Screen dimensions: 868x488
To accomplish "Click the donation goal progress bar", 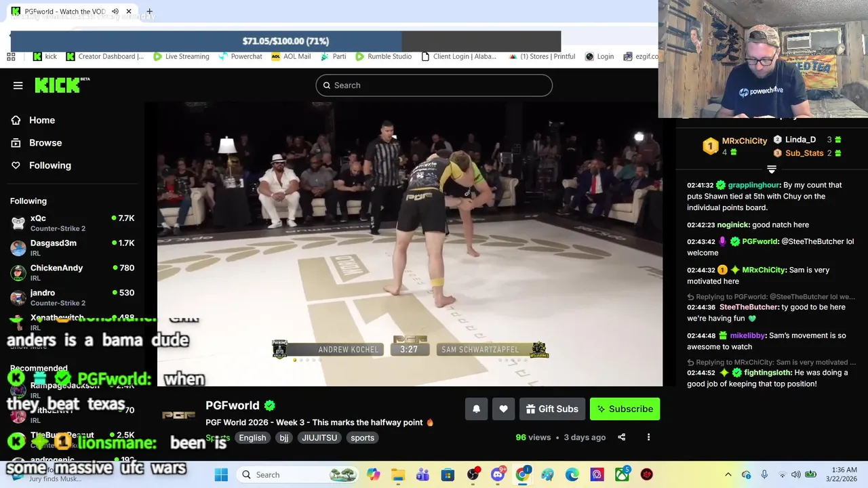I will tap(285, 41).
